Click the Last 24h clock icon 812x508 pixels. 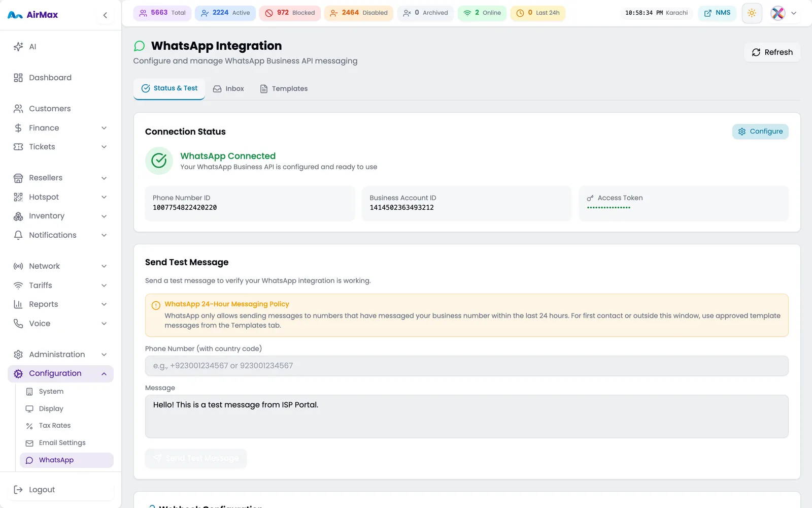pos(520,13)
